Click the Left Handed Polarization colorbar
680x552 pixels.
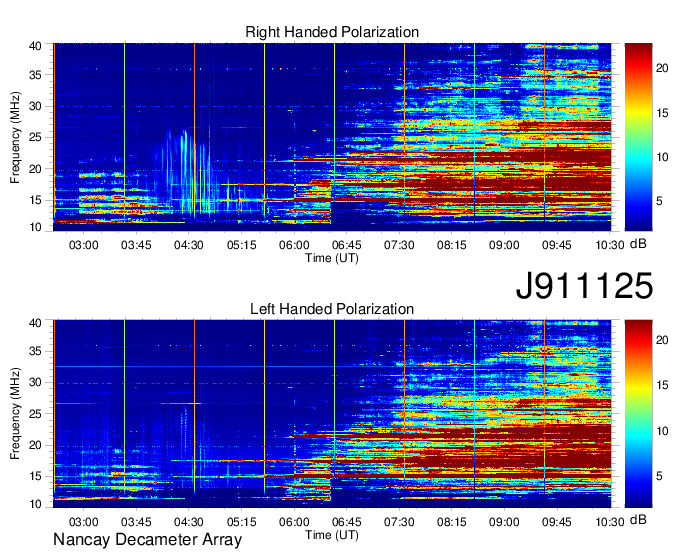tap(638, 414)
